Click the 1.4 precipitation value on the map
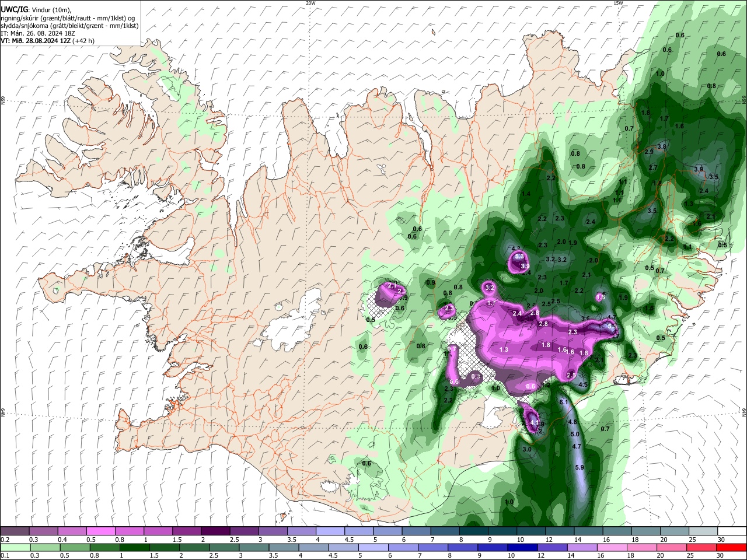Image resolution: width=747 pixels, height=560 pixels. (x=526, y=194)
